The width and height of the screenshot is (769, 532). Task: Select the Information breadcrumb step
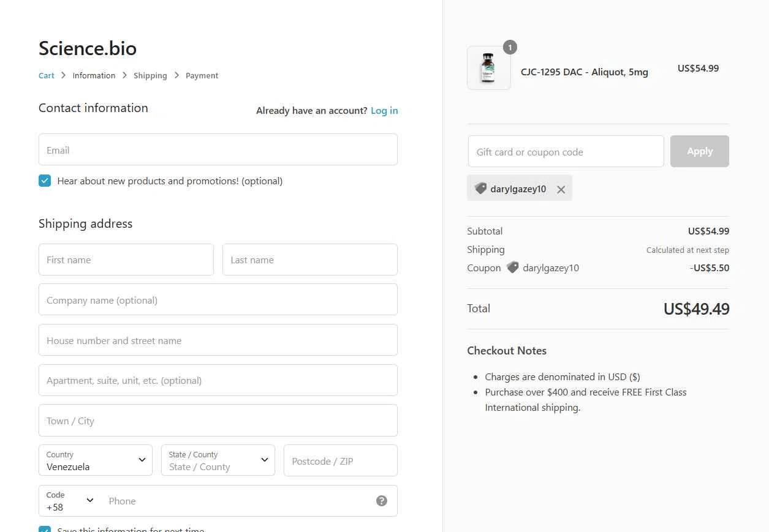pyautogui.click(x=94, y=75)
